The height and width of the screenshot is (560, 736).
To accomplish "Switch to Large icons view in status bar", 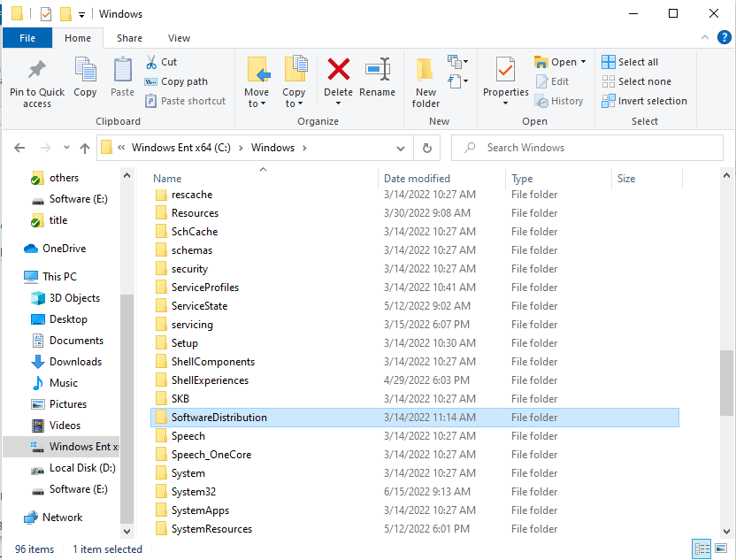I will click(721, 548).
